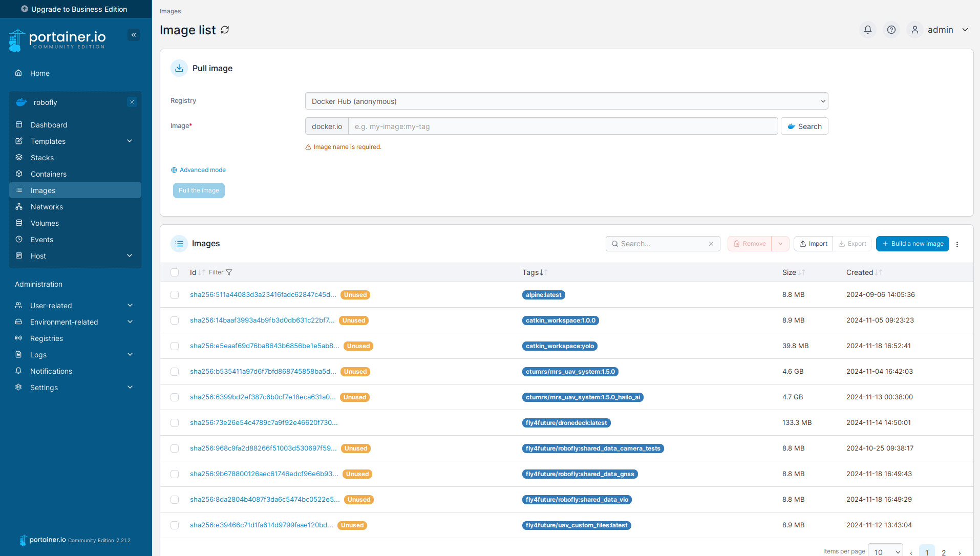Check the shared_data_gnss image row
Screen dimensions: 980x556
175,474
